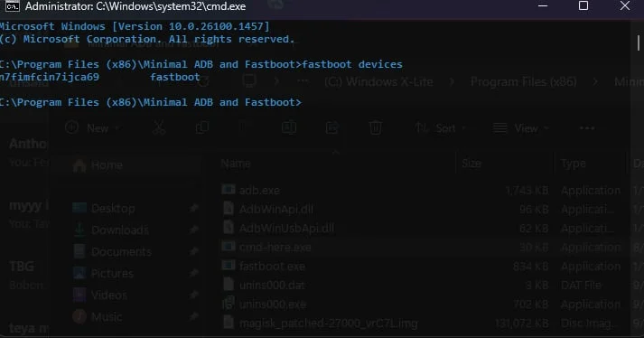Click the Downloads arrow icon in sidebar

79,230
